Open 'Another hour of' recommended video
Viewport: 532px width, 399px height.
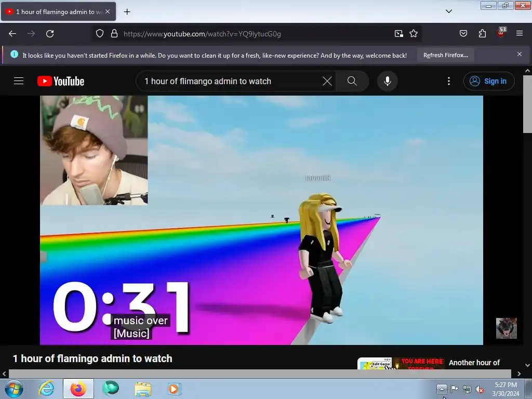point(474,363)
